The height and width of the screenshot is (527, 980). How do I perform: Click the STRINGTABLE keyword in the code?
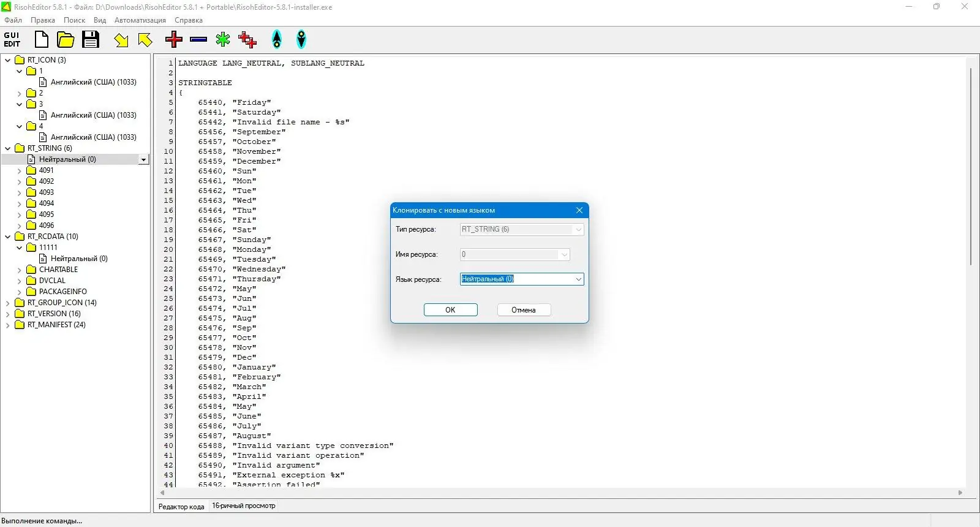pos(205,83)
